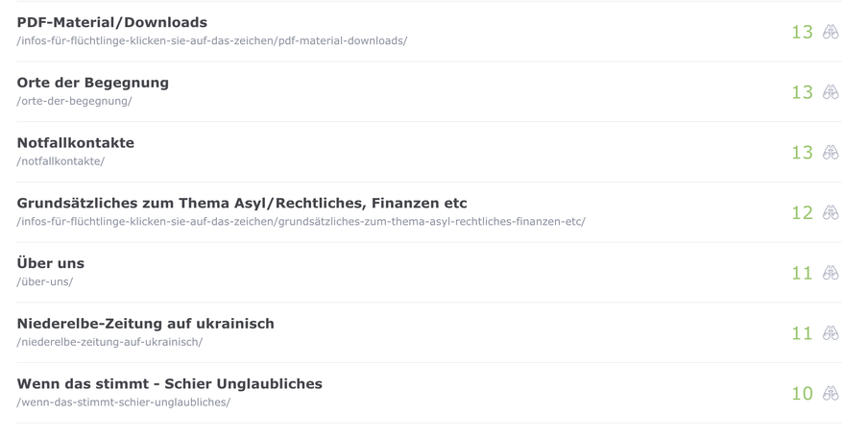Click the /niederelbe-zeitung-auf-ukrainisch/ URL path
The height and width of the screenshot is (439, 868).
109,342
